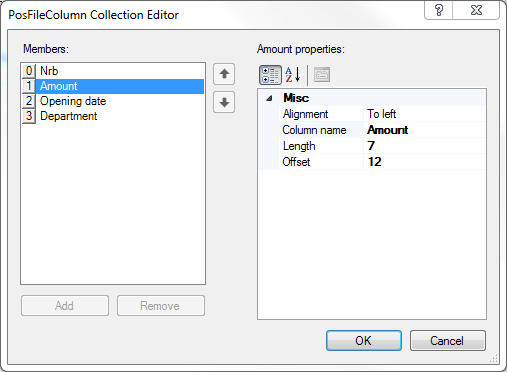This screenshot has height=372, width=507.
Task: Move selected member down with arrow button
Action: pyautogui.click(x=224, y=102)
